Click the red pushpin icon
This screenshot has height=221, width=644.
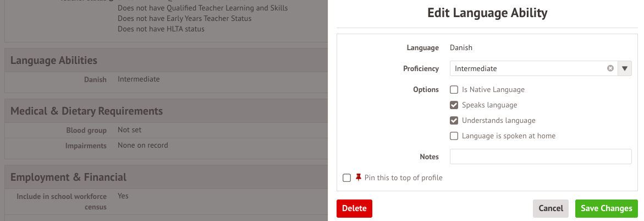click(359, 177)
